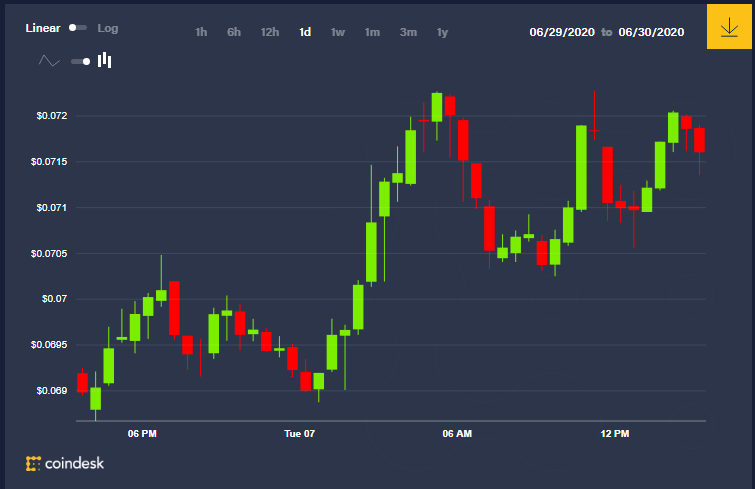Click the $0.071 price axis label
Viewport: 755px width, 489px height.
tap(52, 207)
